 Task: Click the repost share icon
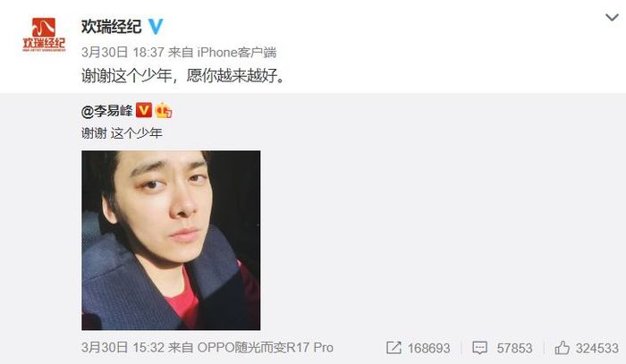pyautogui.click(x=393, y=348)
